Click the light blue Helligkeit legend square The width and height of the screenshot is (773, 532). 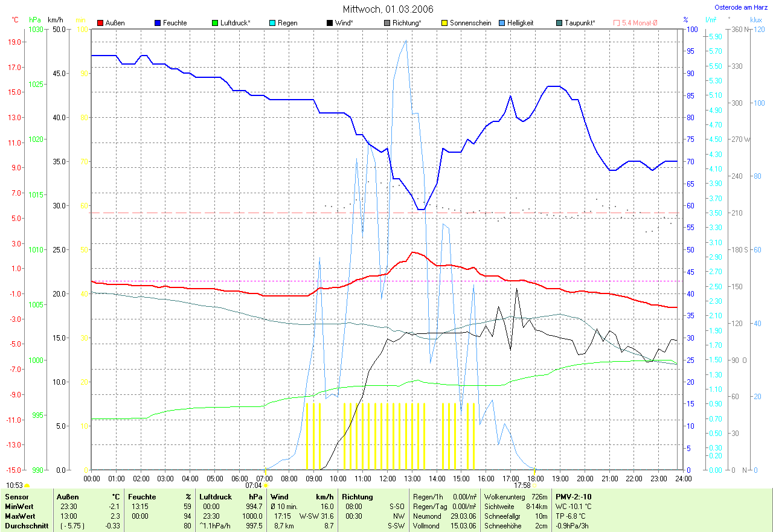pos(502,23)
